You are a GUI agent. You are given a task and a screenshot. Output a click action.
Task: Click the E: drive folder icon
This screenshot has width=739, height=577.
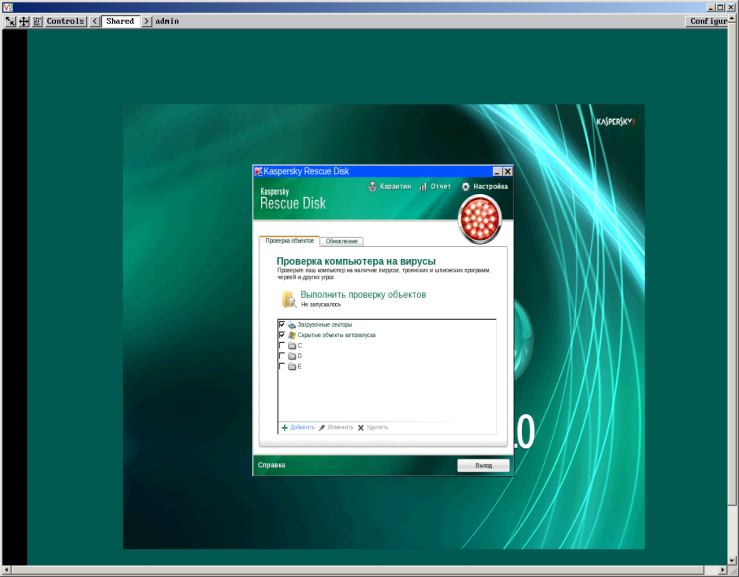coord(292,366)
